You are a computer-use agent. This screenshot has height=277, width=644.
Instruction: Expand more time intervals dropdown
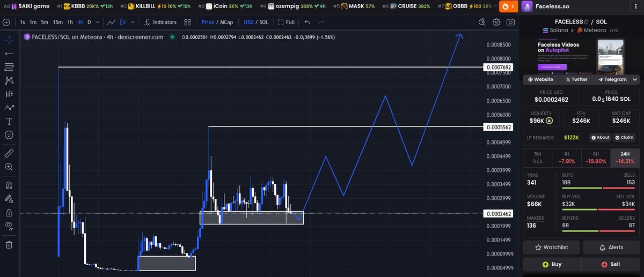coord(98,22)
